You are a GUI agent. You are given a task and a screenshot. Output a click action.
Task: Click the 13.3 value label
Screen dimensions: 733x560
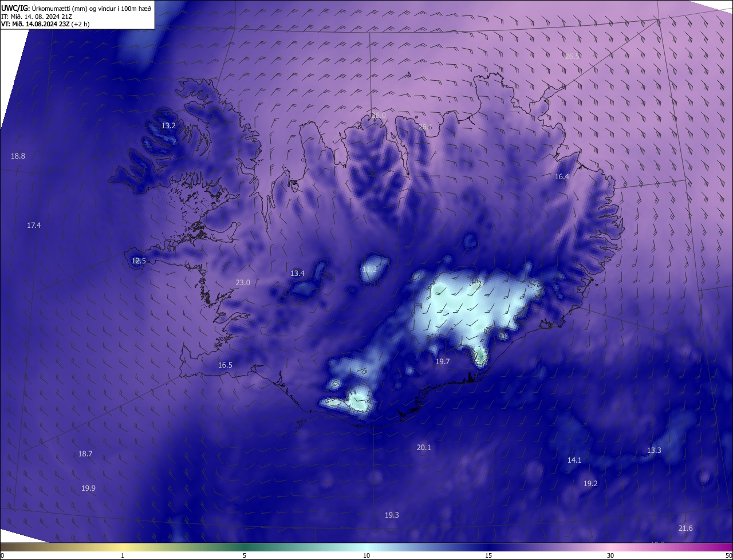pos(654,450)
